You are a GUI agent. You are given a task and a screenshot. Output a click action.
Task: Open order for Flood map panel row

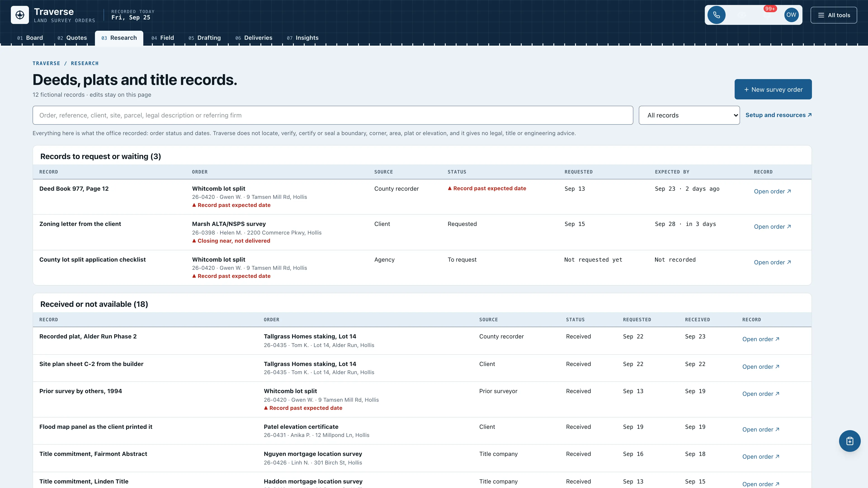point(761,429)
